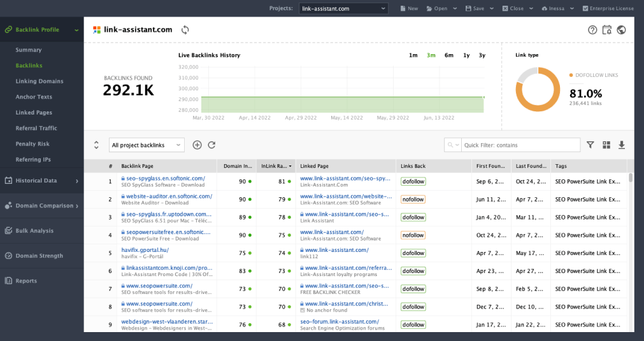Viewport: 644px width, 341px height.
Task: Open the Referral Traffic sidebar item
Action: [36, 128]
